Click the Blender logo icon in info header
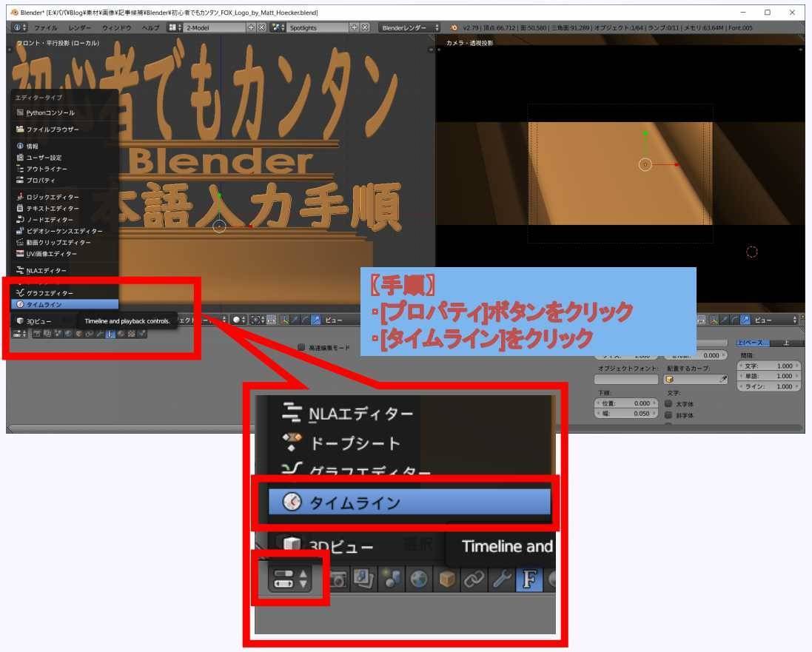Screen dimensions: 812x652 tap(454, 27)
